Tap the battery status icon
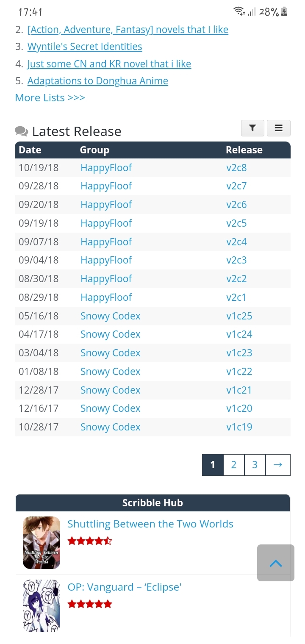 (x=284, y=12)
